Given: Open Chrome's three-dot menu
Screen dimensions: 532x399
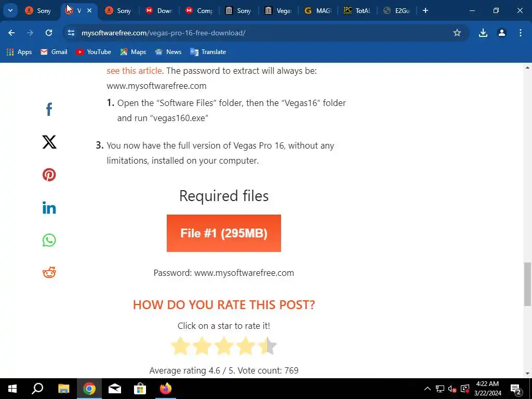Looking at the screenshot, I should 521,33.
